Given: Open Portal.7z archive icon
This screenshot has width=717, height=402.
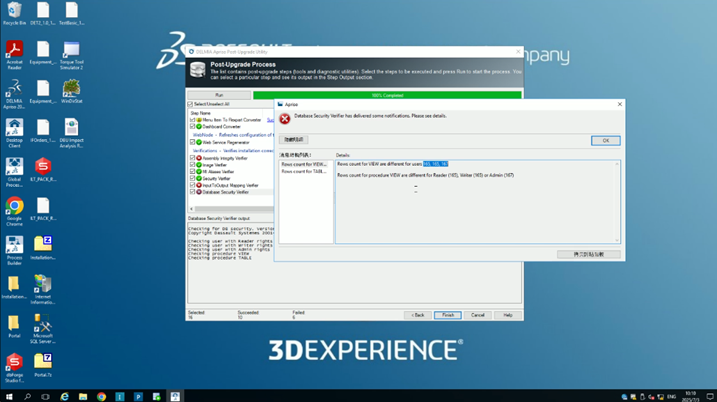Looking at the screenshot, I should 43,364.
